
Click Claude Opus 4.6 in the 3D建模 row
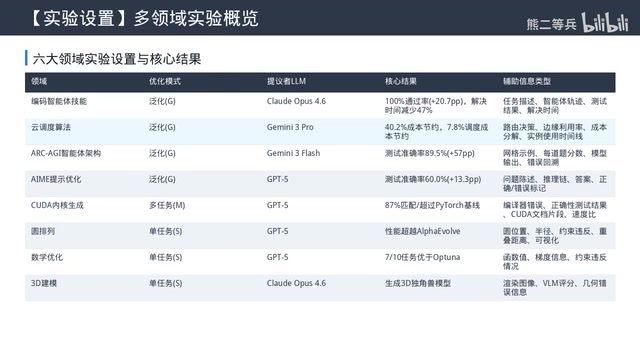(x=296, y=283)
